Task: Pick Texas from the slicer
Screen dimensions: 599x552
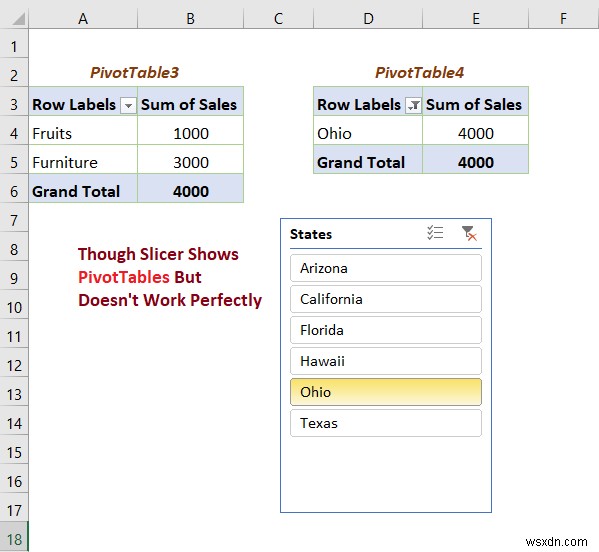Action: (386, 423)
